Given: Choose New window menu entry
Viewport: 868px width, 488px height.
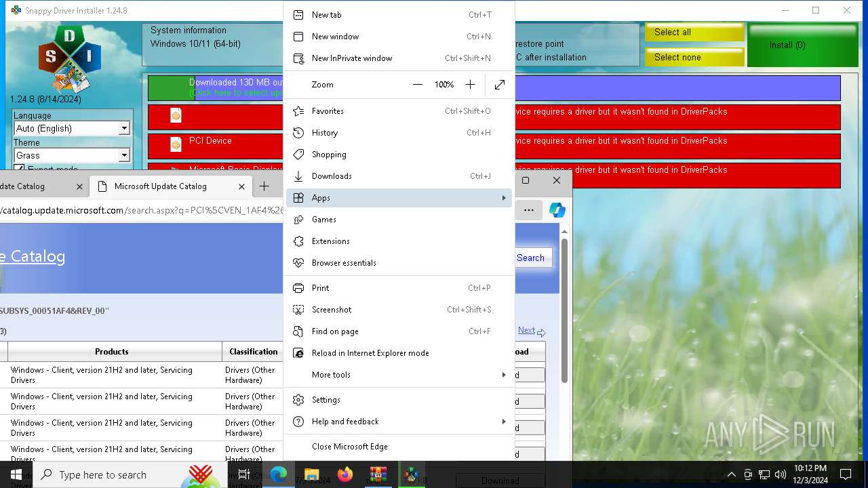Looking at the screenshot, I should click(x=399, y=37).
